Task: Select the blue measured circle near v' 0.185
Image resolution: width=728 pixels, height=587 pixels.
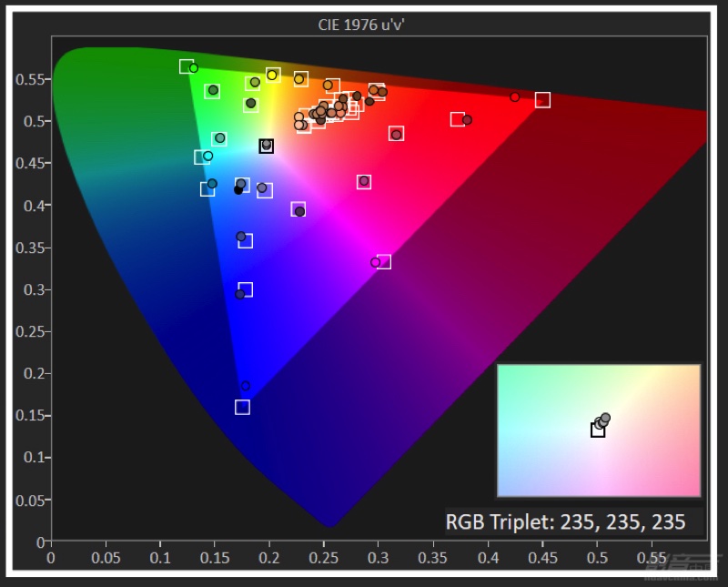Action: (246, 386)
